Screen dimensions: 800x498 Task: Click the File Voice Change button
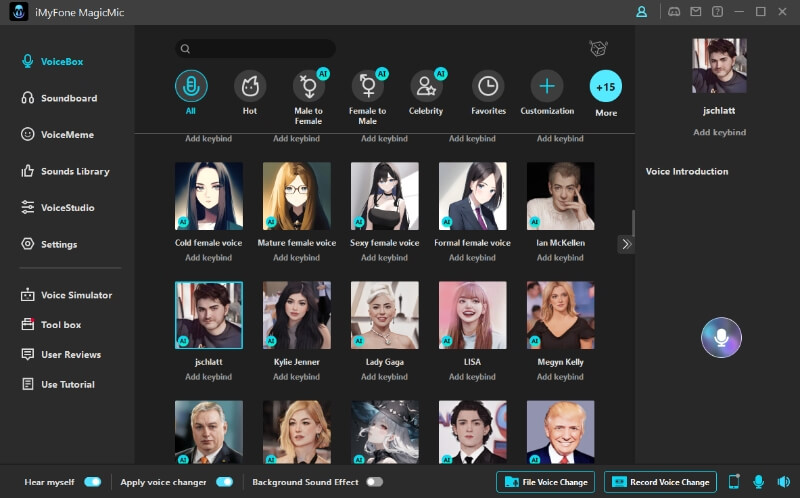545,482
